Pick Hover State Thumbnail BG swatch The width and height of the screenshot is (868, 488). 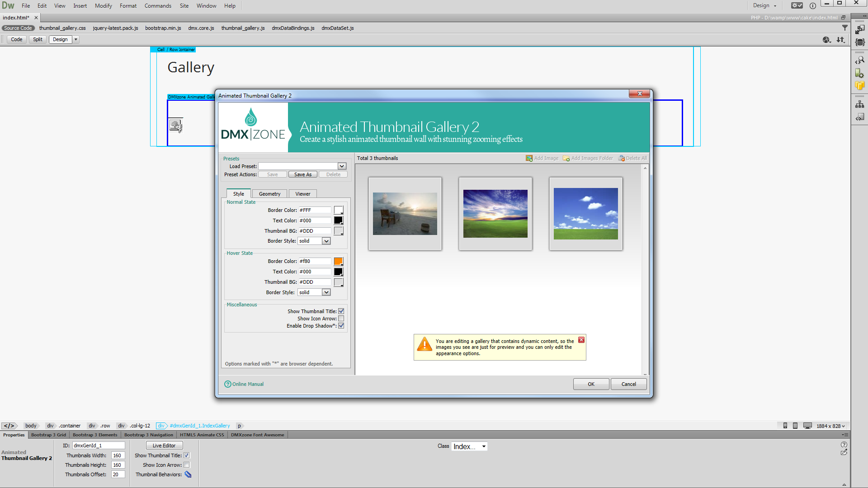(x=339, y=282)
